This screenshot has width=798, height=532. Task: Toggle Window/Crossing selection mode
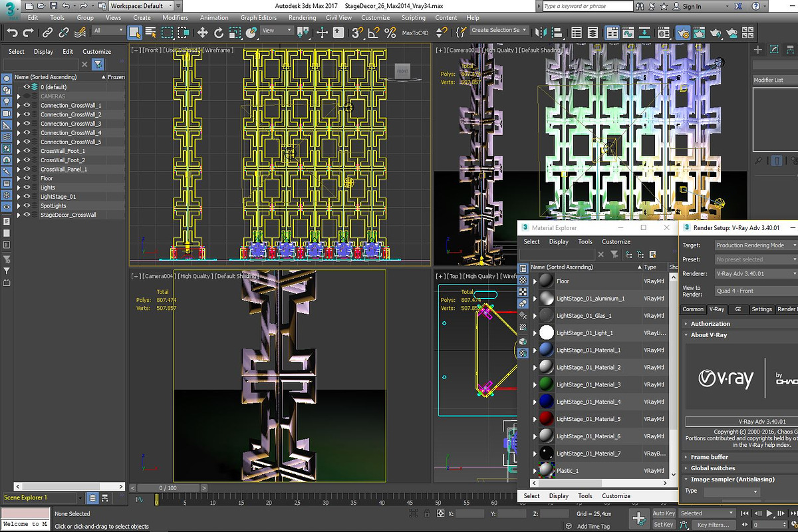[183, 32]
